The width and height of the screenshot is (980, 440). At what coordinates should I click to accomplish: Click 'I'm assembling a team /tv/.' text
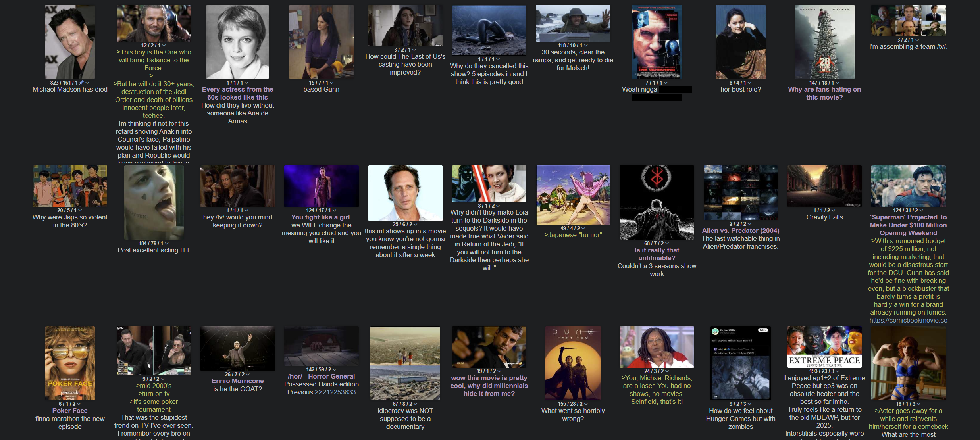click(x=908, y=46)
